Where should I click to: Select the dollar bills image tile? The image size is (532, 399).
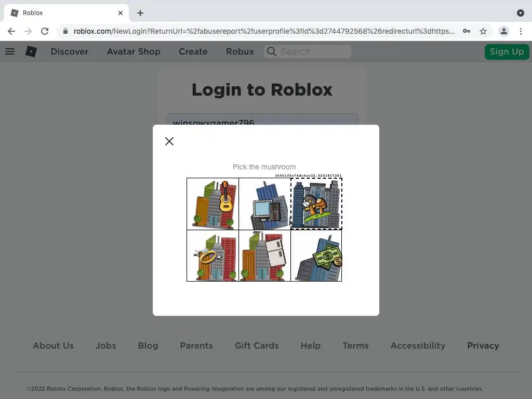(x=316, y=256)
